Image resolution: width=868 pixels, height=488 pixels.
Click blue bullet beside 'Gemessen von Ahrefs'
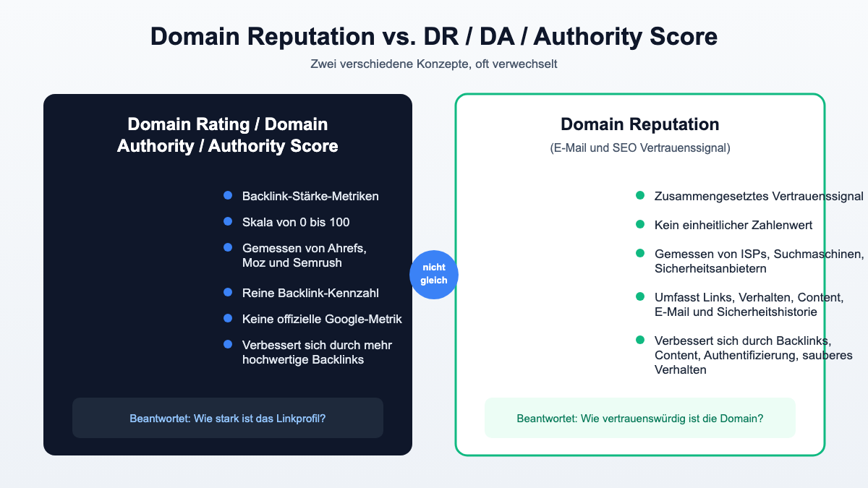[x=228, y=247]
